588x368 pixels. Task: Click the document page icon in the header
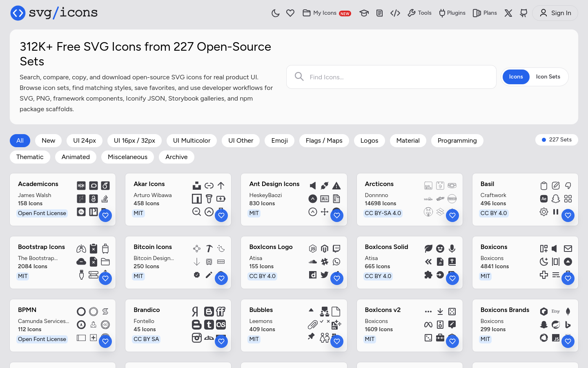[x=379, y=13]
